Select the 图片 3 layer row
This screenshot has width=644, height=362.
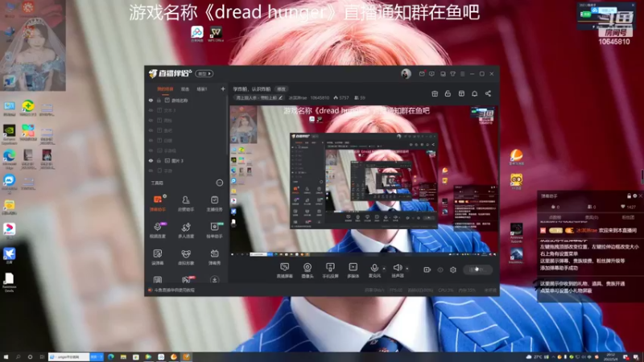click(187, 160)
